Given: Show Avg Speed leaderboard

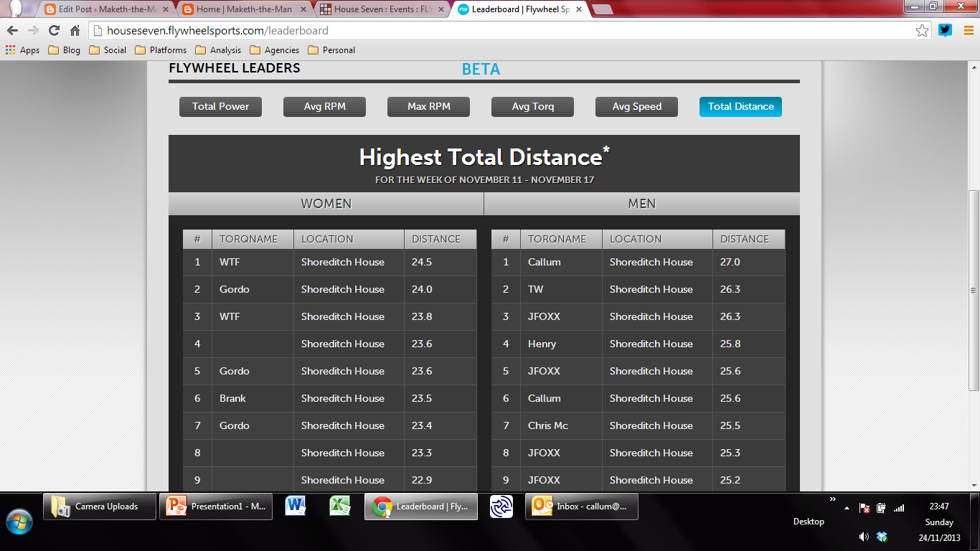Looking at the screenshot, I should [x=636, y=106].
